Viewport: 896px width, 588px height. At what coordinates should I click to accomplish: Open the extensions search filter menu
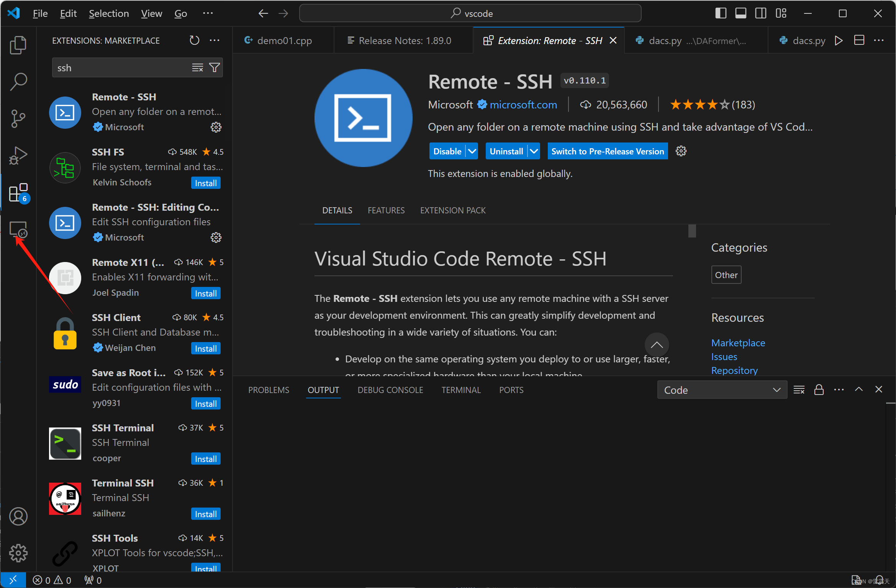click(215, 68)
